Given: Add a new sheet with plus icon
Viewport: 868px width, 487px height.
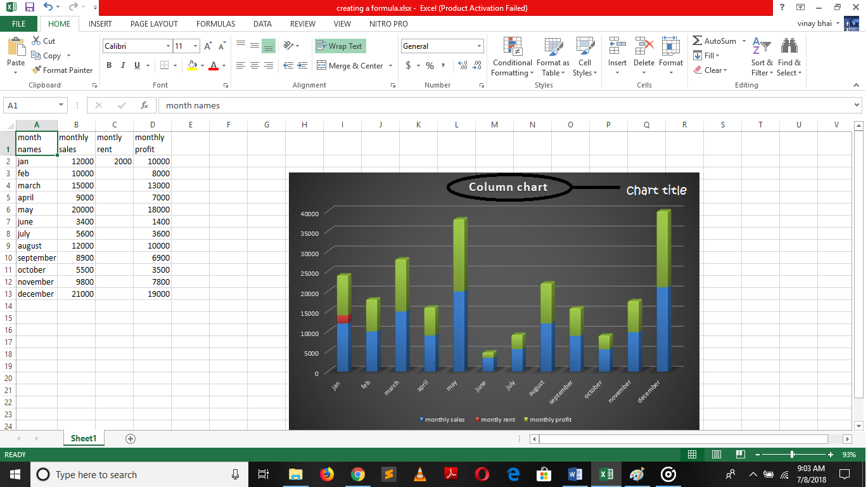Looking at the screenshot, I should click(x=131, y=438).
